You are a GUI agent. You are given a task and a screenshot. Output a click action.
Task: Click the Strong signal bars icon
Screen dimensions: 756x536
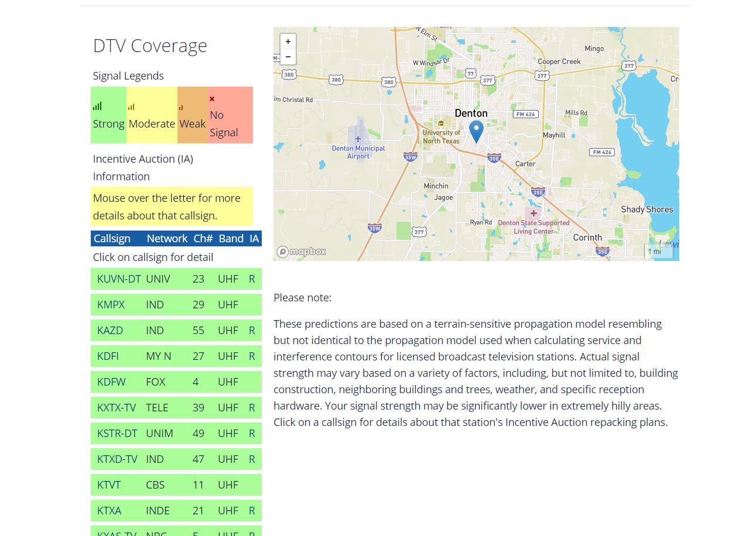coord(97,106)
